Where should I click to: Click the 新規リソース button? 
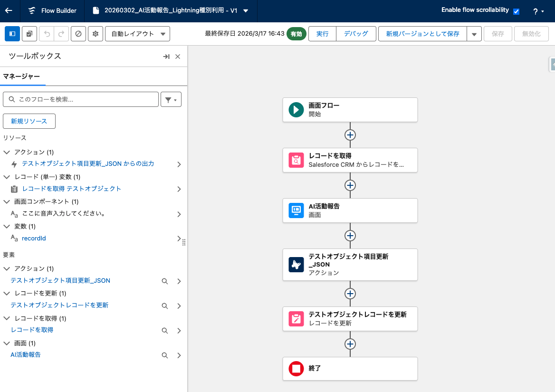coord(29,121)
